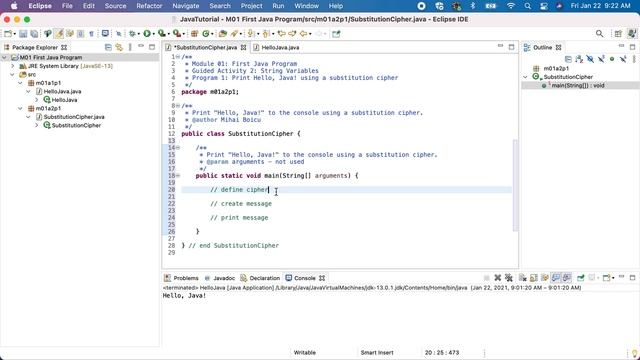Screen dimensions: 640x360
Task: Open the Outline view menu
Action: point(634,59)
